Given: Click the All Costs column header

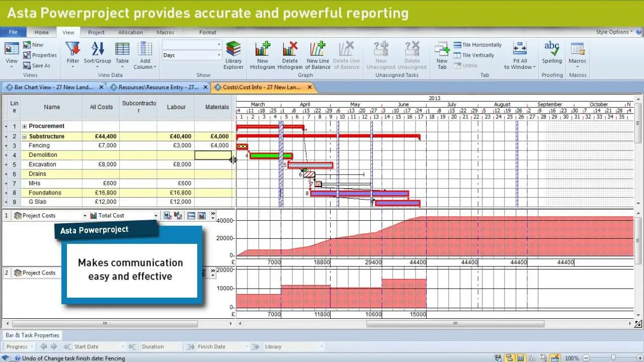Looking at the screenshot, I should [x=101, y=107].
